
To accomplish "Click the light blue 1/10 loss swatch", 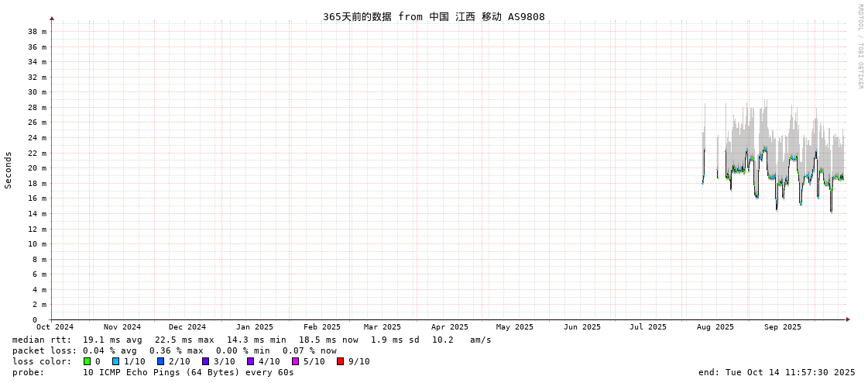I will [x=115, y=361].
